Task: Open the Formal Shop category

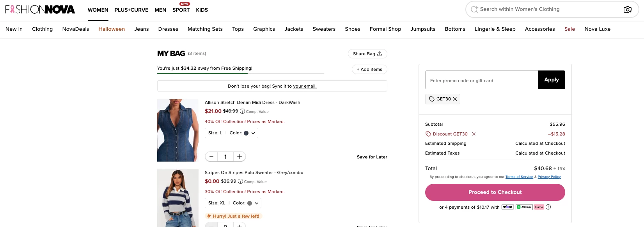Action: 385,29
